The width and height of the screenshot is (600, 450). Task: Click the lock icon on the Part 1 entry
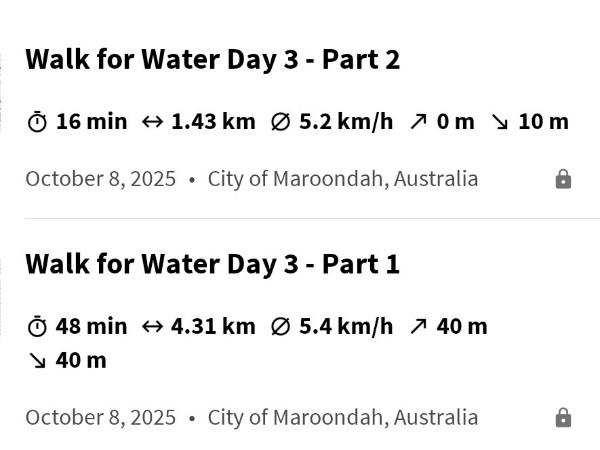(x=563, y=417)
